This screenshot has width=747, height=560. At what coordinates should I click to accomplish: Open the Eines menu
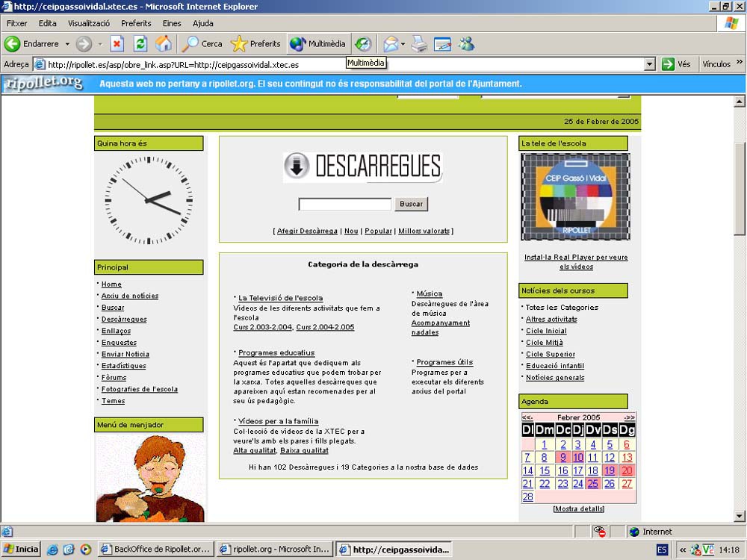172,23
